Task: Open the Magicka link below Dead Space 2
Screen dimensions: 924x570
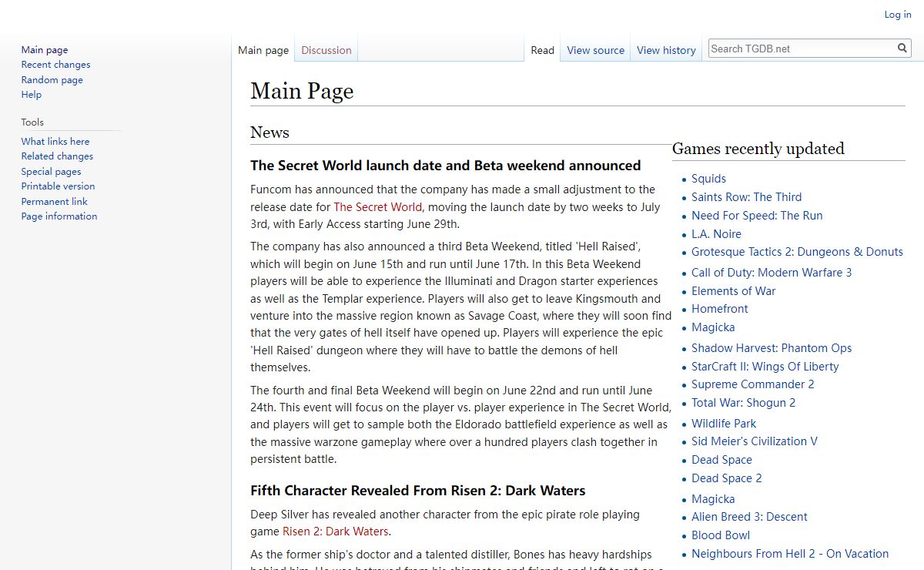Action: point(713,499)
